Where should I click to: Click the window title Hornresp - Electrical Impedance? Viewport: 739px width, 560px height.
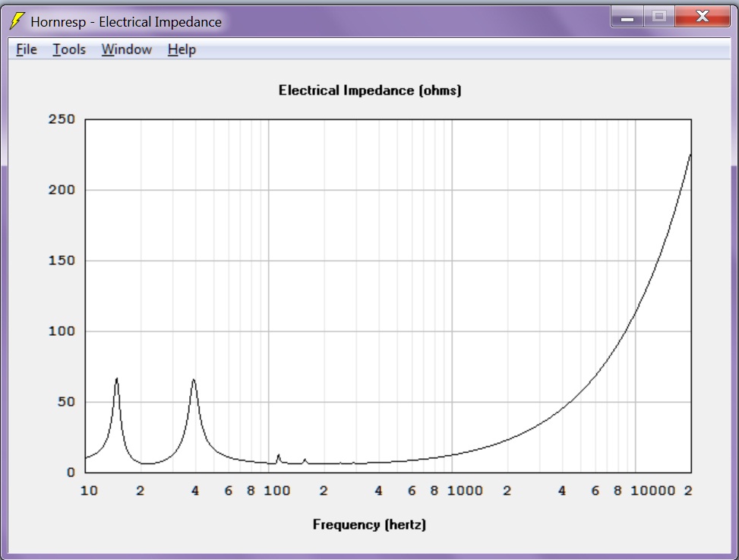(x=126, y=22)
